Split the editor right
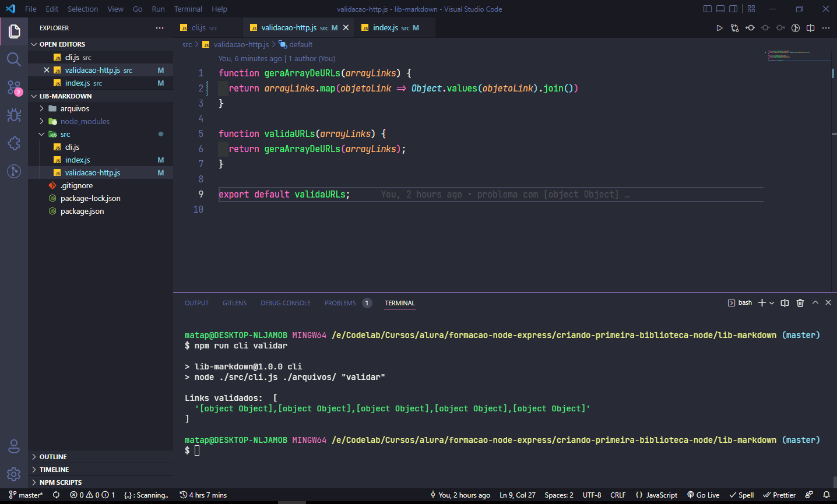837x504 pixels. pyautogui.click(x=811, y=28)
